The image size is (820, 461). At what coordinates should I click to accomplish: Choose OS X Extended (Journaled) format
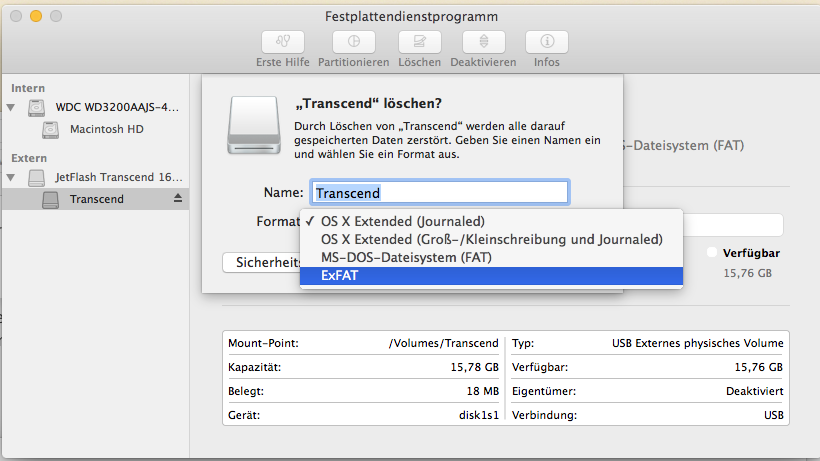[402, 221]
